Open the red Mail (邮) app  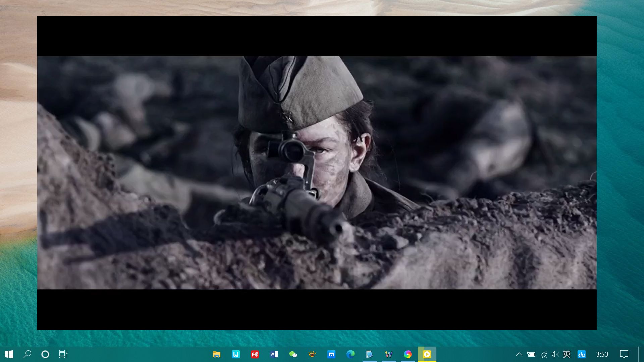click(x=255, y=354)
